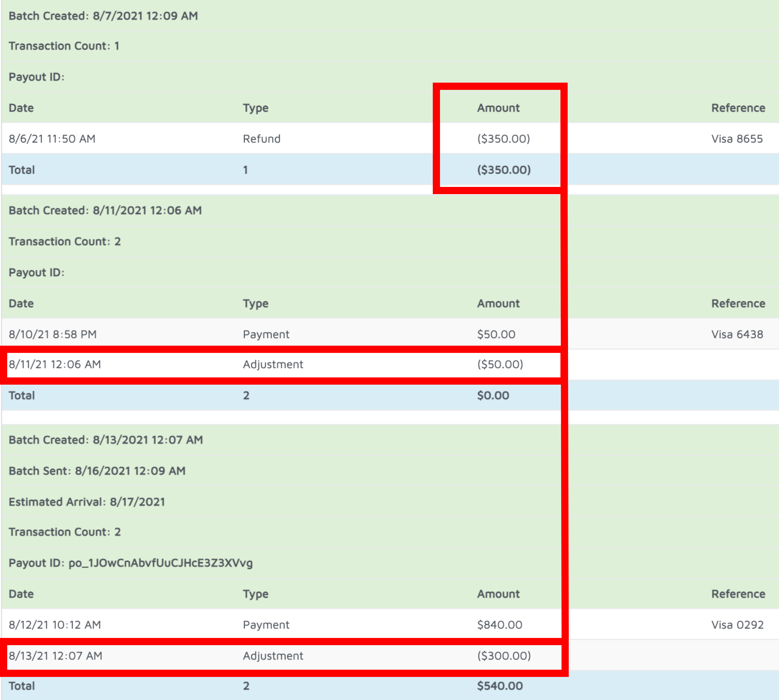Screen dimensions: 779x700
Task: Click Estimated Arrival 8/17/2021 line
Action: (87, 502)
